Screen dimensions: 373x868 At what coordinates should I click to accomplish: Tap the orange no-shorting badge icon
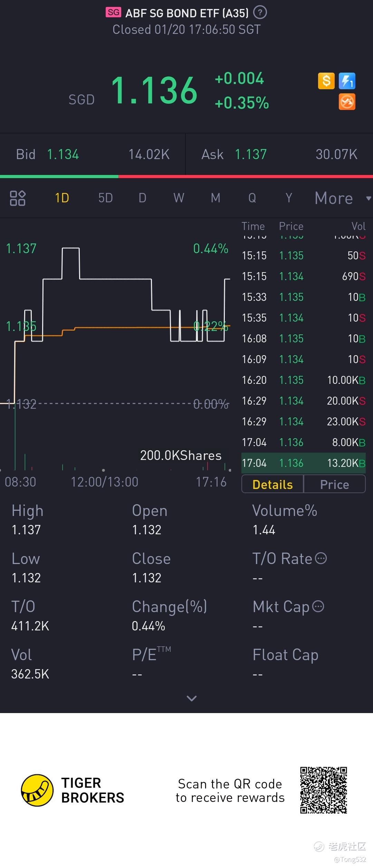click(347, 102)
